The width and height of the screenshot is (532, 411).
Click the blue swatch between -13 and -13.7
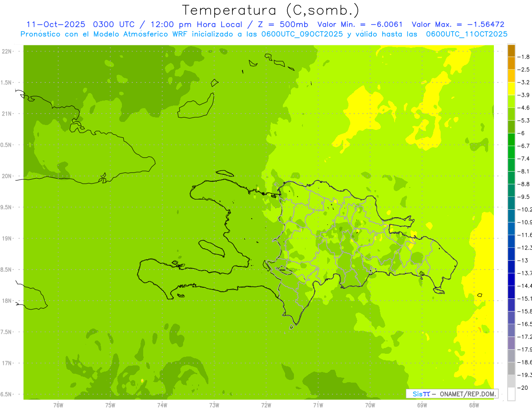point(511,266)
